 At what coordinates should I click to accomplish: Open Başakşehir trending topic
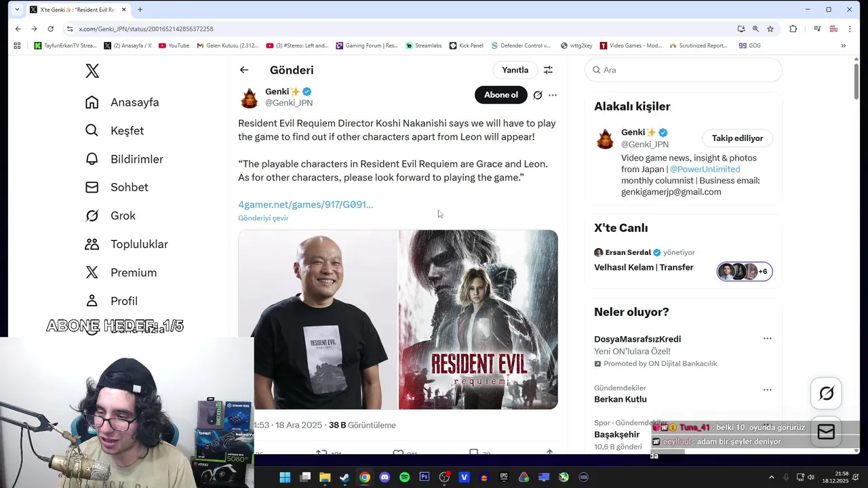[616, 434]
